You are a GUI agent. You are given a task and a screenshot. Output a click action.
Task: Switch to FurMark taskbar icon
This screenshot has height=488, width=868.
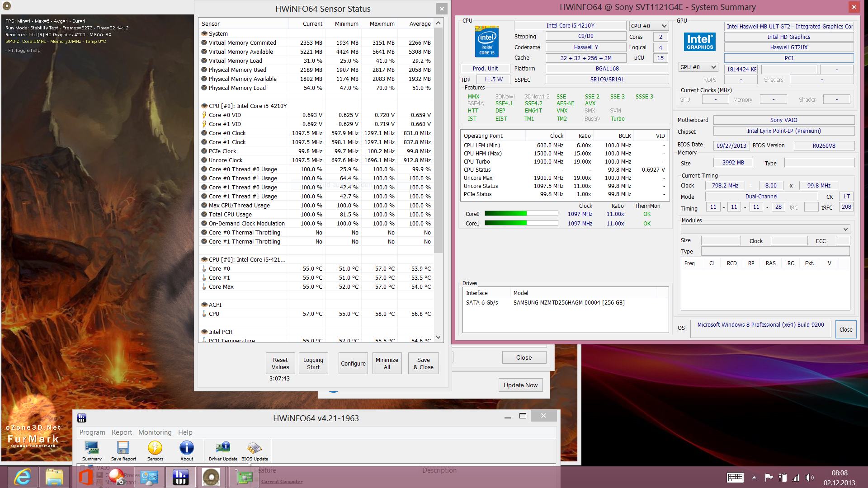point(211,477)
